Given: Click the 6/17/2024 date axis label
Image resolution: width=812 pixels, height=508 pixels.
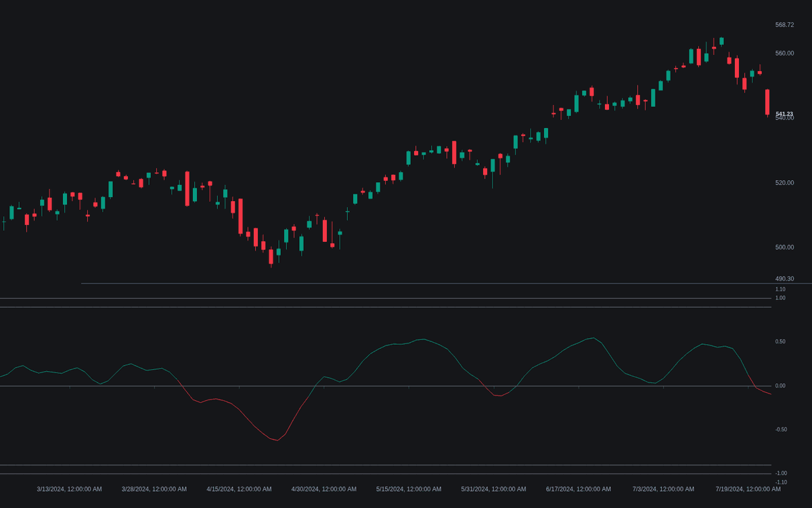Looking at the screenshot, I should pos(579,489).
